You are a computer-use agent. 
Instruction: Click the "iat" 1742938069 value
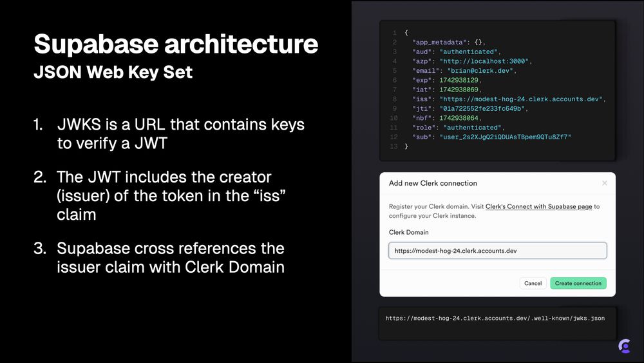pos(460,90)
